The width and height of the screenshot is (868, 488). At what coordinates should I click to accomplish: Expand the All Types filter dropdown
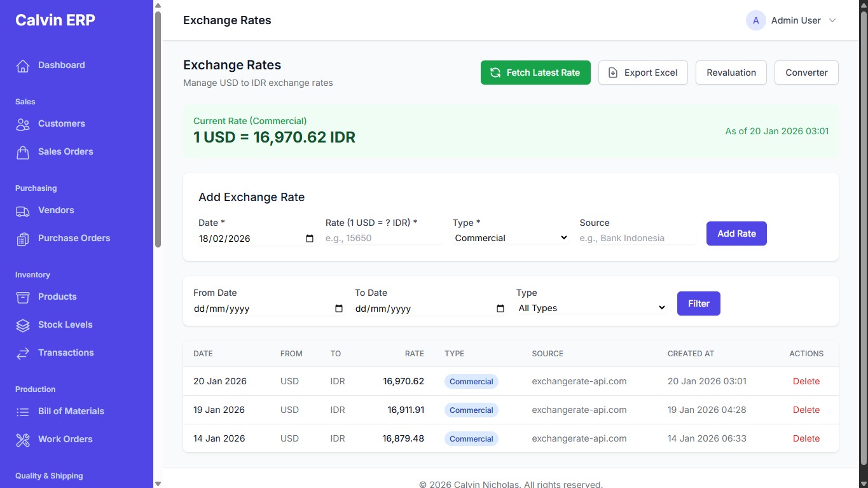[591, 308]
